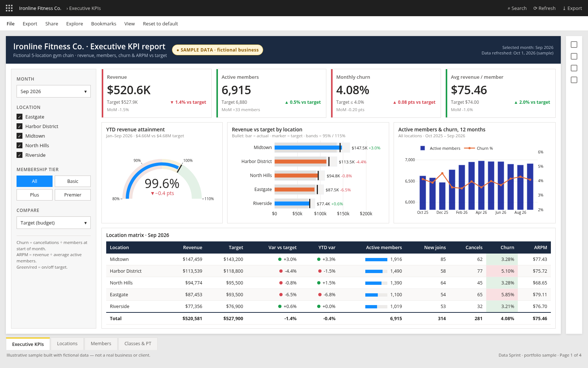Uncheck the Harbor District location
Image resolution: width=588 pixels, height=368 pixels.
[19, 126]
